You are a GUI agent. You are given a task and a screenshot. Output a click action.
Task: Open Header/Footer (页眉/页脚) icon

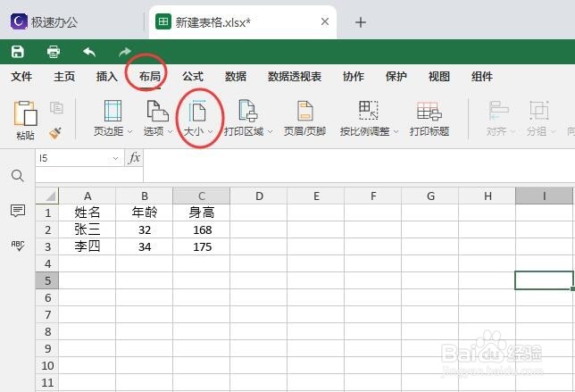pos(304,111)
